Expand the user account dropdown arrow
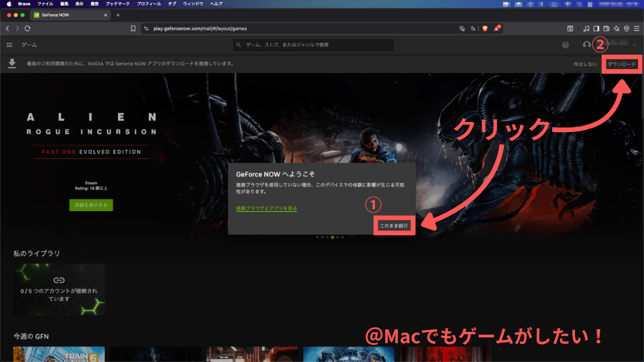 (x=635, y=45)
